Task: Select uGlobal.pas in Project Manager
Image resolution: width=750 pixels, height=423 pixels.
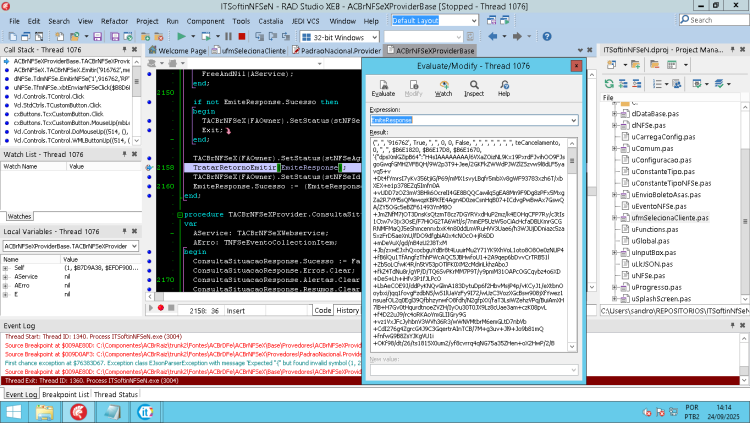Action: click(650, 241)
